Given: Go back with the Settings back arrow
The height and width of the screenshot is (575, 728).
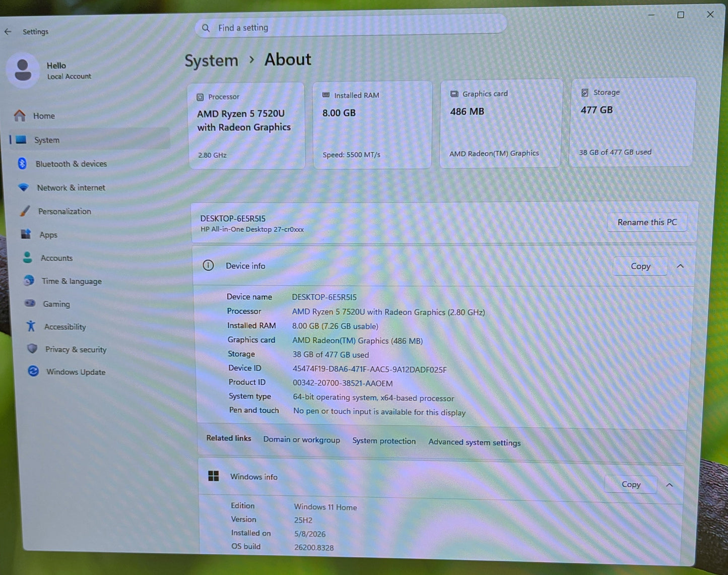Looking at the screenshot, I should coord(8,32).
